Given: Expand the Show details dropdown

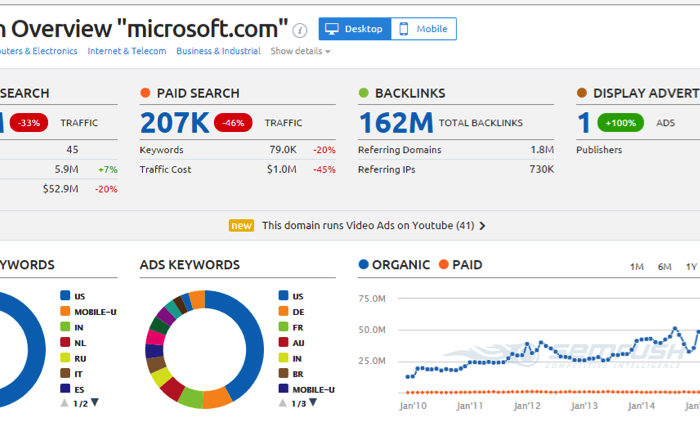Looking at the screenshot, I should click(300, 51).
